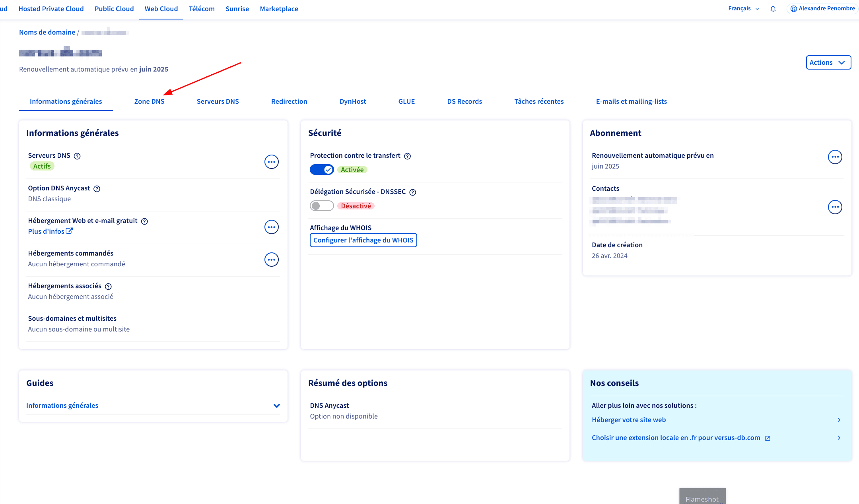The height and width of the screenshot is (504, 859).
Task: Expand Informations générales guide section
Action: tap(153, 405)
